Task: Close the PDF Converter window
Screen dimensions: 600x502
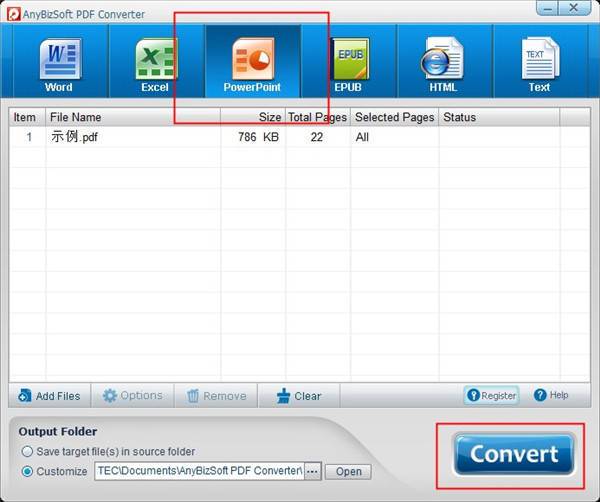Action: 574,8
